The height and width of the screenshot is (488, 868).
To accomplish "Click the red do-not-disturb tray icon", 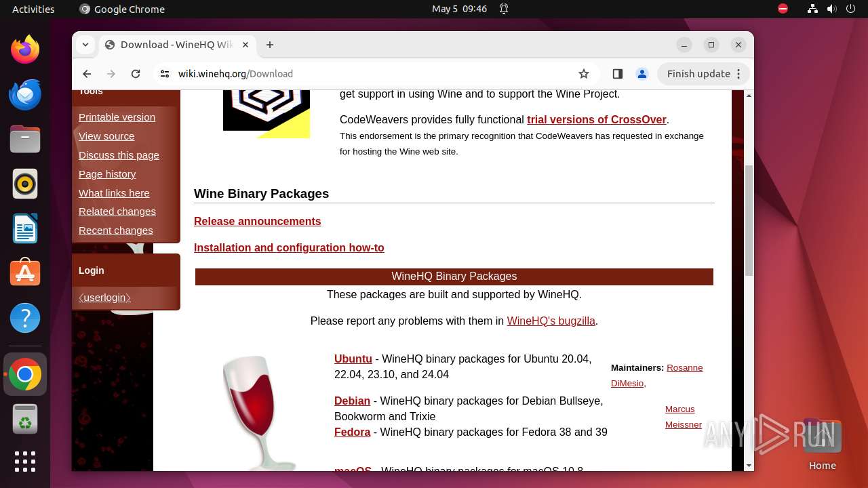I will [783, 9].
